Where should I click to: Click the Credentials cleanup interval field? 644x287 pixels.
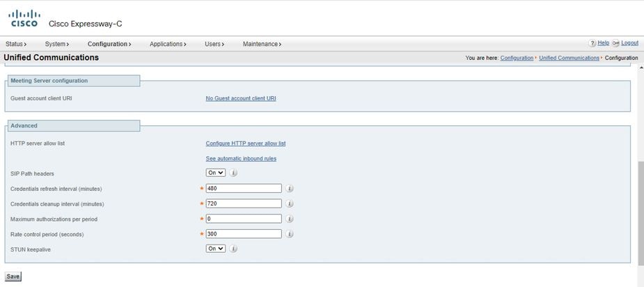pyautogui.click(x=244, y=203)
